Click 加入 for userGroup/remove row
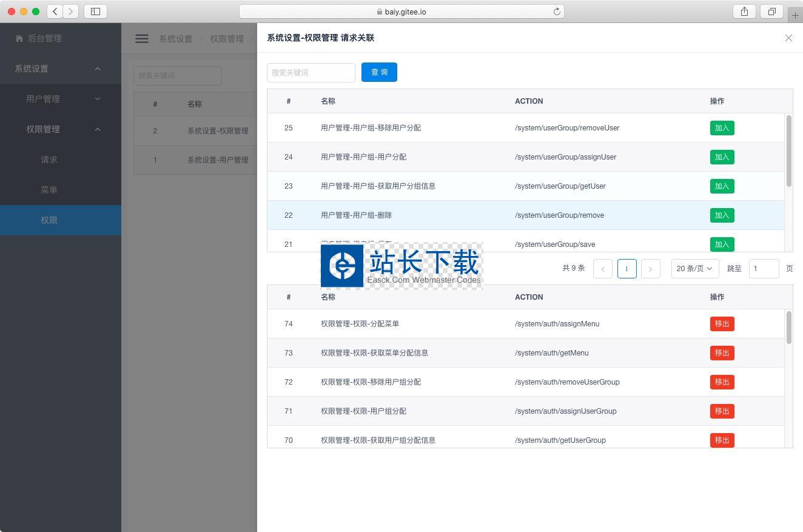Image resolution: width=803 pixels, height=532 pixels. point(722,215)
